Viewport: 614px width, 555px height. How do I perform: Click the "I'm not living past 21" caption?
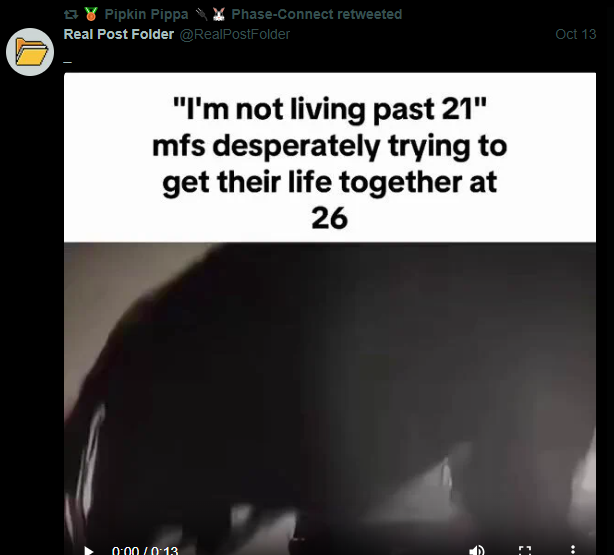point(330,109)
